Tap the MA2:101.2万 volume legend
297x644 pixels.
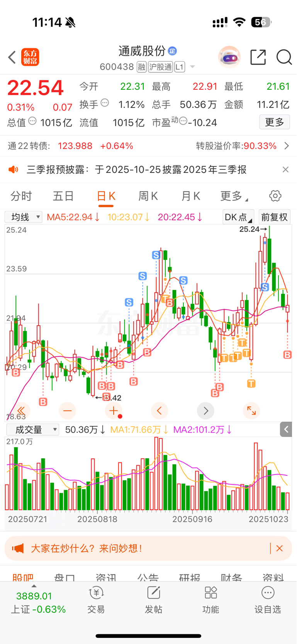point(202,429)
